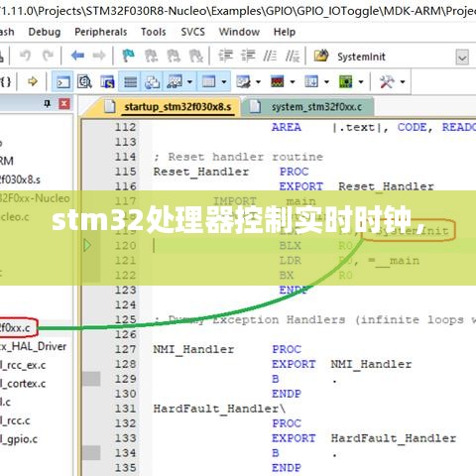The image size is (476, 476).
Task: Click EXPORT Reset_Handler on line 116
Action: pyautogui.click(x=356, y=186)
